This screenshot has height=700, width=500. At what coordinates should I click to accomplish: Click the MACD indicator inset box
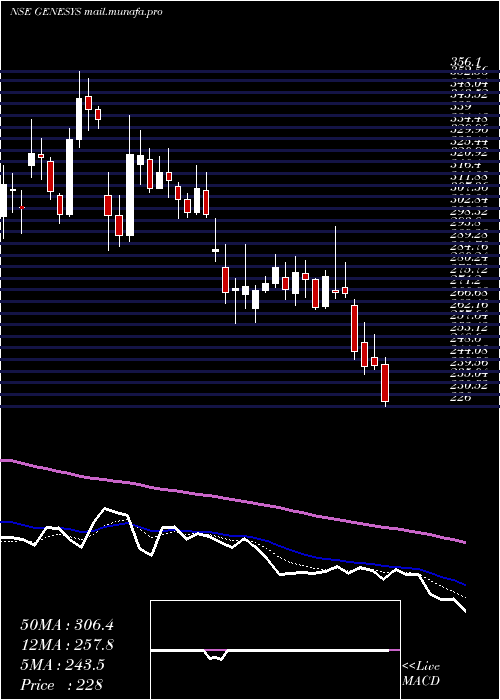click(275, 650)
